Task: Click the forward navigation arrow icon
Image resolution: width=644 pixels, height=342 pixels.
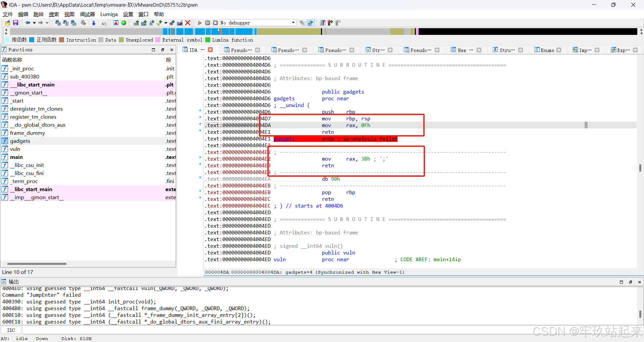Action: coord(41,23)
